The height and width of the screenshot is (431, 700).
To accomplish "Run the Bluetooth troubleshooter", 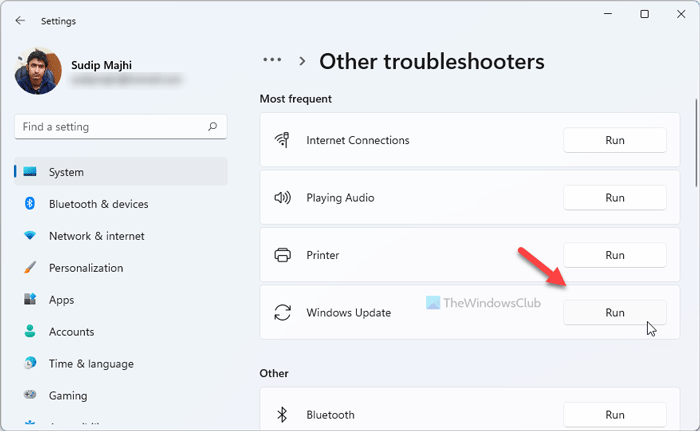I will click(x=614, y=415).
